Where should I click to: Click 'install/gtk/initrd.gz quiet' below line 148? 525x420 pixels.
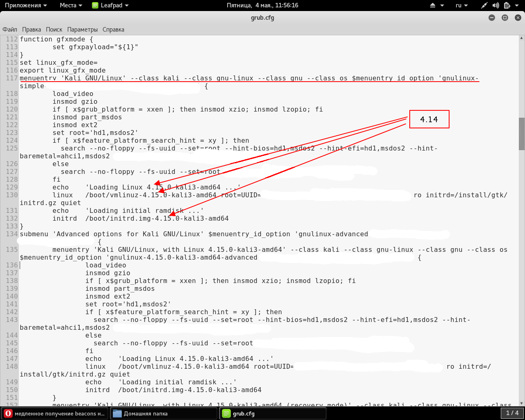pyautogui.click(x=75, y=374)
